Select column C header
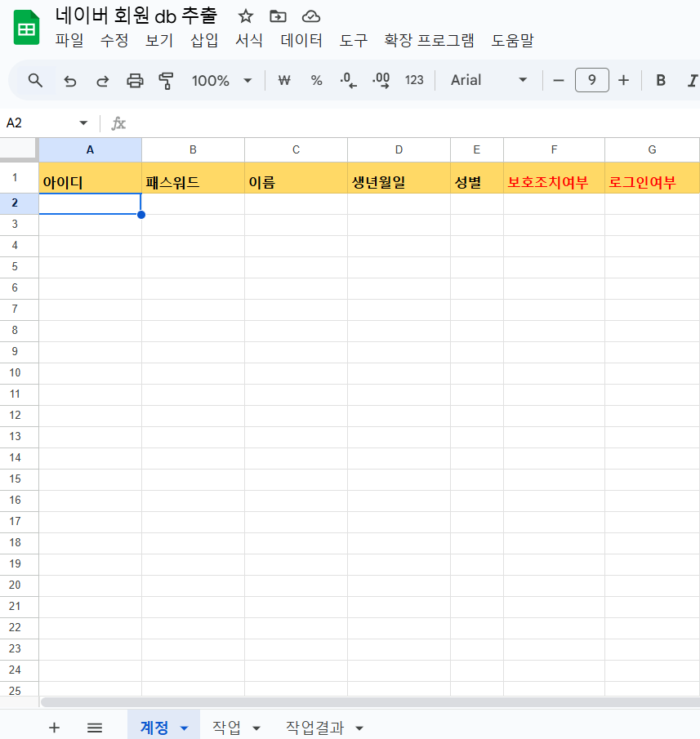Screen dimensions: 700x739 click(x=296, y=150)
